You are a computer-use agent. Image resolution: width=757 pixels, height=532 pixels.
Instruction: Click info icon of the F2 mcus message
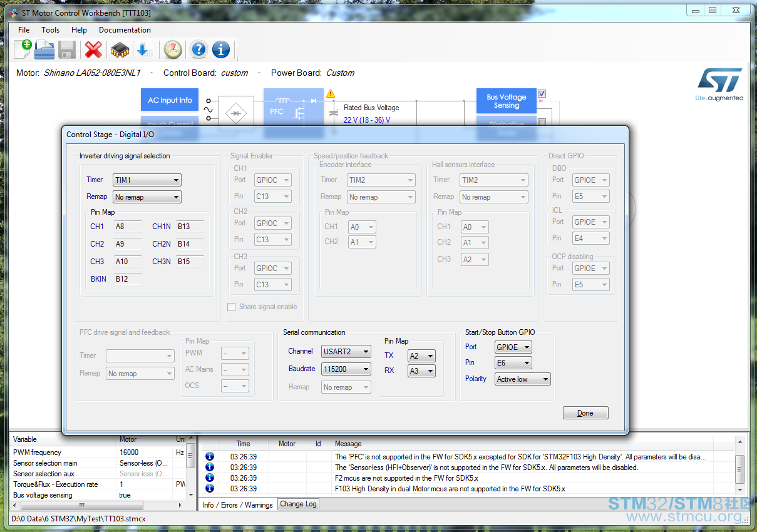tap(210, 478)
